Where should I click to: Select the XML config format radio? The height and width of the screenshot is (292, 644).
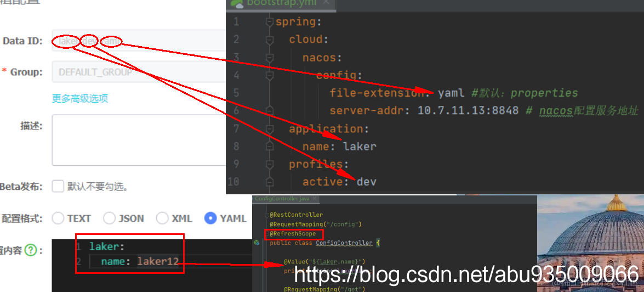[x=162, y=218]
